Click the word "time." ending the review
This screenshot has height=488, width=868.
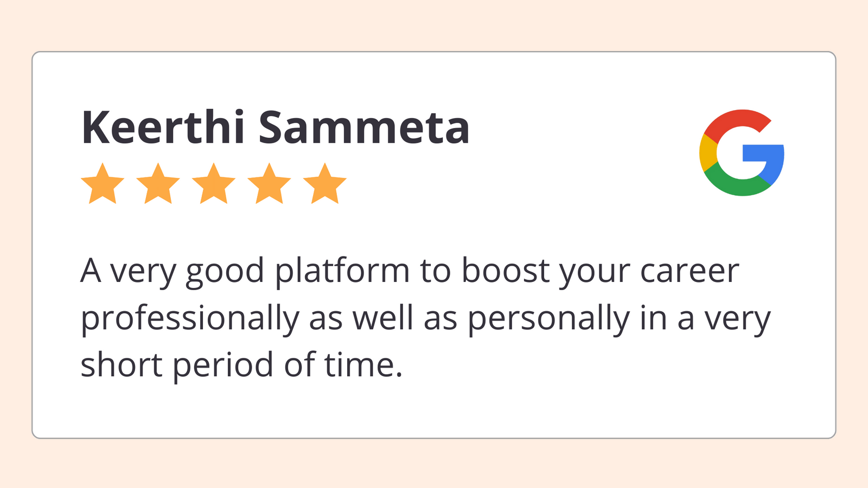[x=363, y=365]
